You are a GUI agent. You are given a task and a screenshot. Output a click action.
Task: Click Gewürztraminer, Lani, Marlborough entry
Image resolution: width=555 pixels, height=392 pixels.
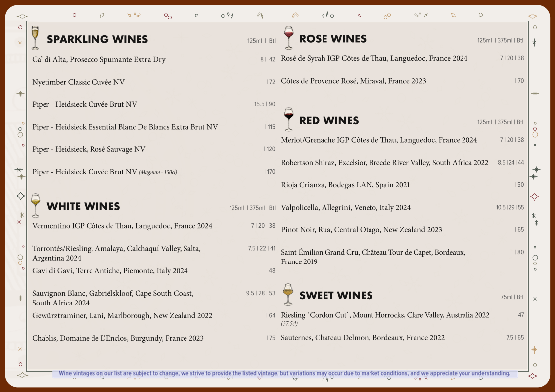point(122,315)
